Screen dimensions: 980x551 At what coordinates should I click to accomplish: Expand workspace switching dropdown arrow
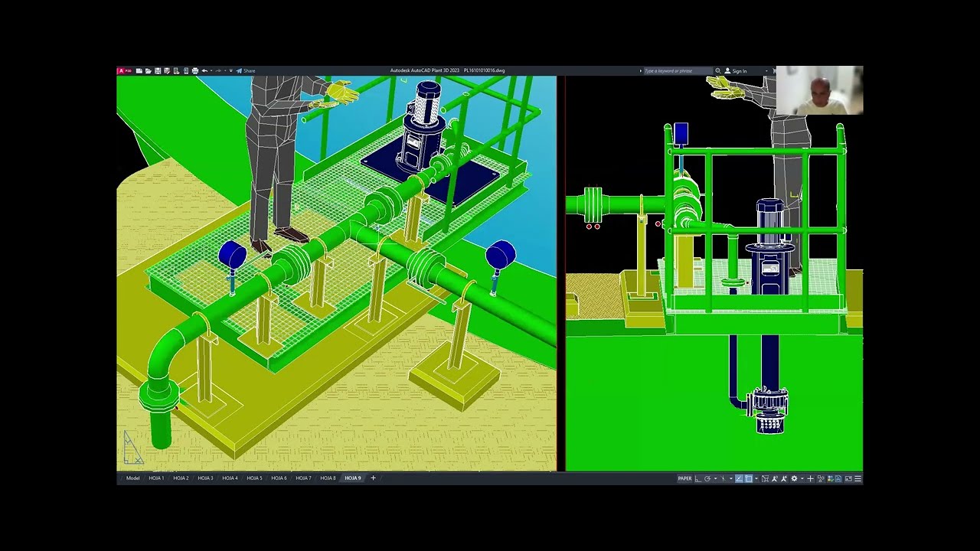coord(802,478)
